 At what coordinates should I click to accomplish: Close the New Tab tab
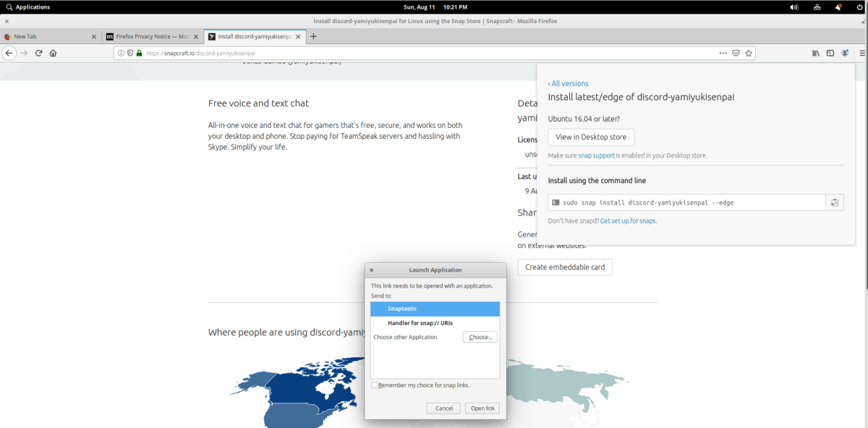point(94,36)
